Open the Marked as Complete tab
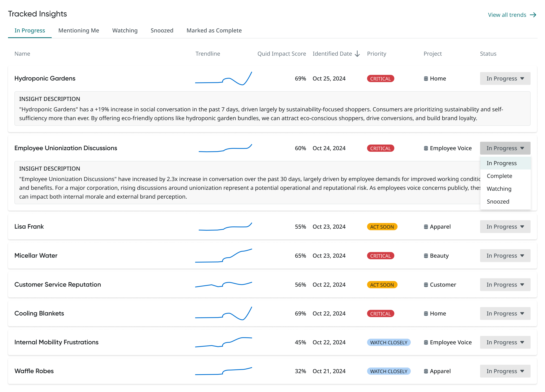 pyautogui.click(x=214, y=30)
